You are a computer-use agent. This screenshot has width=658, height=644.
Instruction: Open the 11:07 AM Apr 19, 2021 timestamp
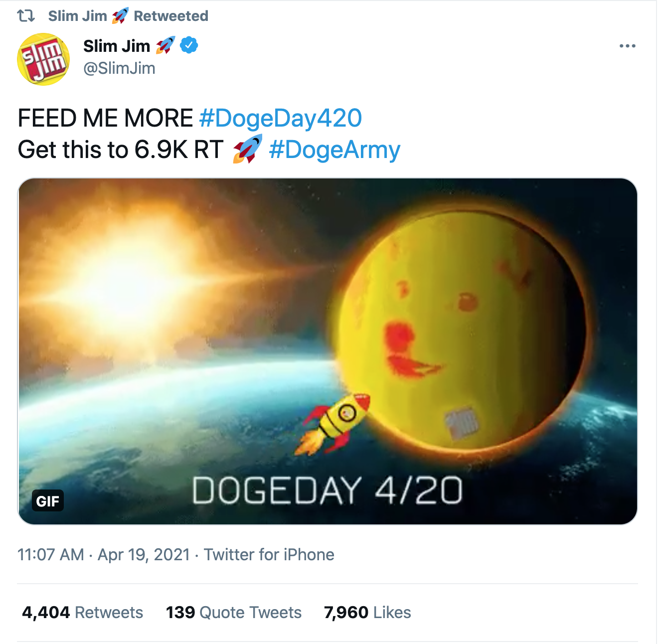[x=104, y=554]
